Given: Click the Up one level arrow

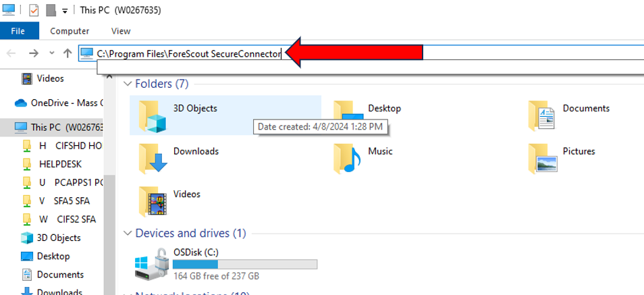Looking at the screenshot, I should [x=68, y=53].
